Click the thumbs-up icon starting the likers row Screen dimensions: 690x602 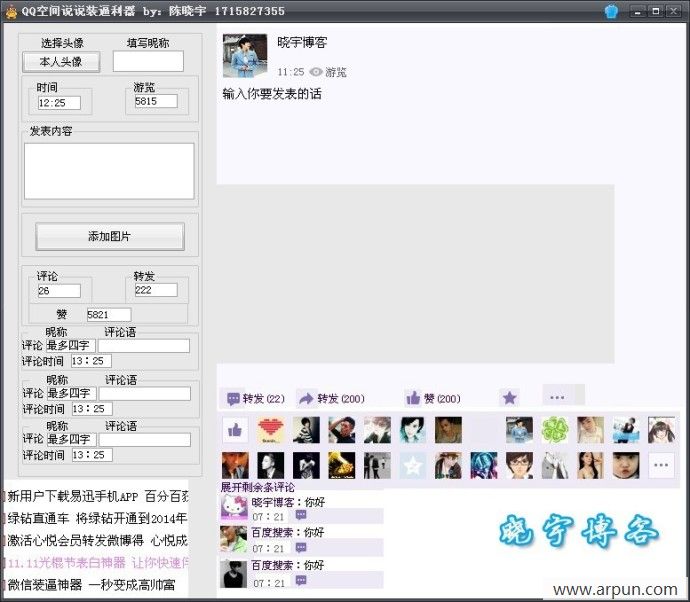click(x=235, y=430)
